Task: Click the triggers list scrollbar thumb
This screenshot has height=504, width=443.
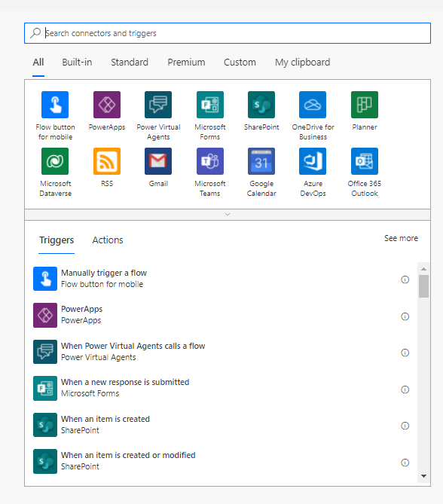Action: pos(423,286)
